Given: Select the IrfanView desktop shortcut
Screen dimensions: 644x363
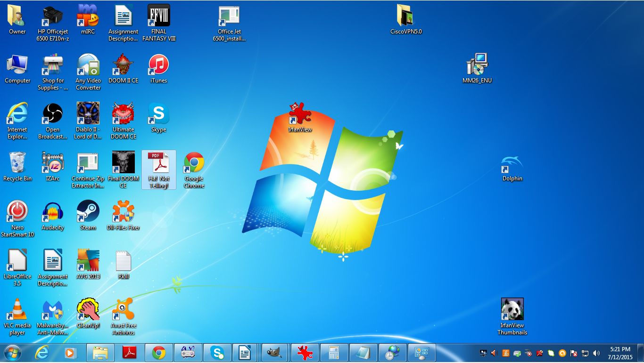Looking at the screenshot, I should pos(300,118).
